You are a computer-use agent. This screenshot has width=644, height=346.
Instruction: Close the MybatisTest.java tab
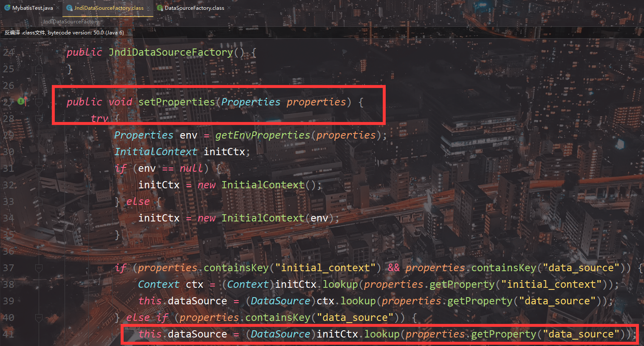[x=58, y=7]
